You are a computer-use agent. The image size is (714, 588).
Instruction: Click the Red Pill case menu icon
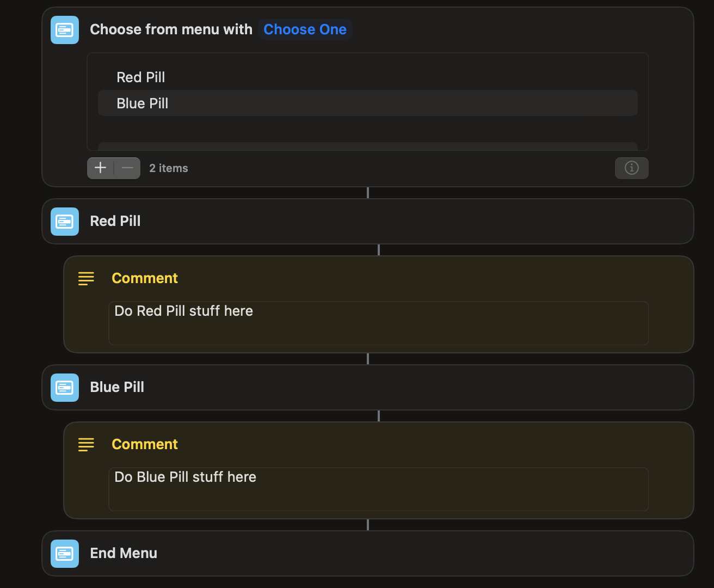click(x=65, y=222)
